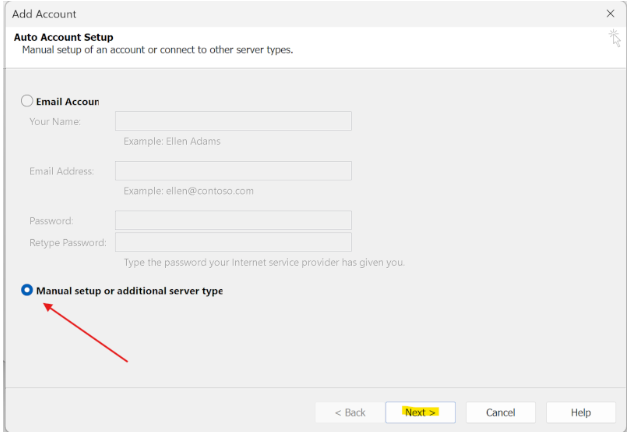Focus the Email Address input box
This screenshot has height=433, width=632.
[233, 171]
